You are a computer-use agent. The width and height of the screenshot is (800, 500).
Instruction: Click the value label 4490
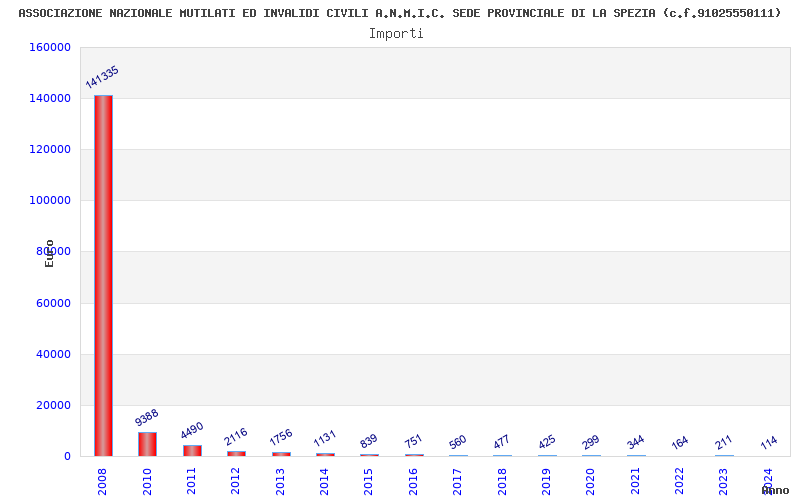tap(192, 430)
